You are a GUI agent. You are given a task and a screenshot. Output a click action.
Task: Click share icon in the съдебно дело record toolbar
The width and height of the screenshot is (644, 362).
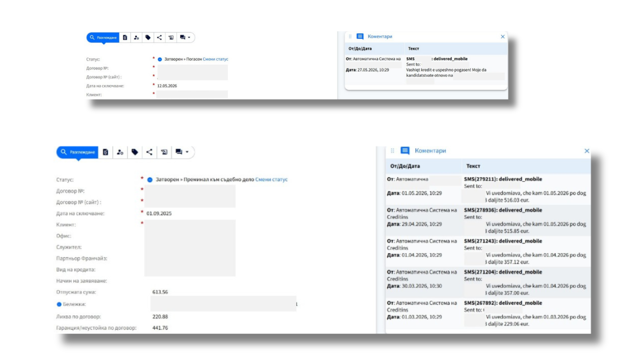tap(149, 152)
